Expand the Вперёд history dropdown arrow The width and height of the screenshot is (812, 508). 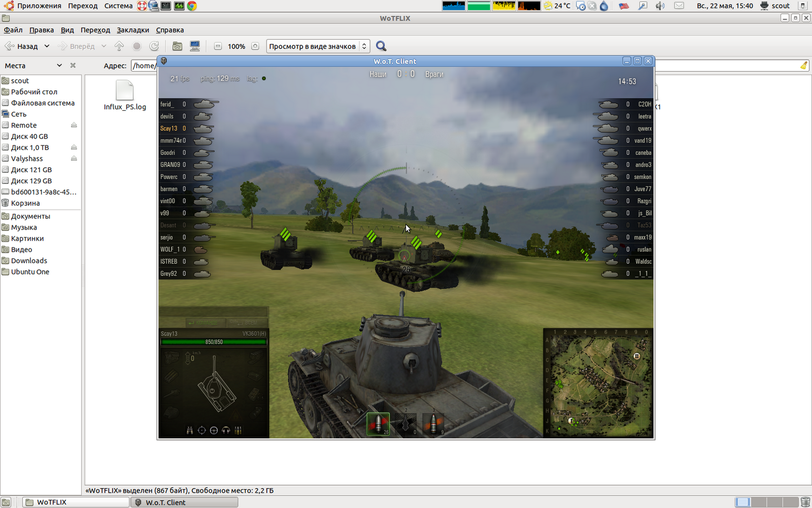coord(104,46)
